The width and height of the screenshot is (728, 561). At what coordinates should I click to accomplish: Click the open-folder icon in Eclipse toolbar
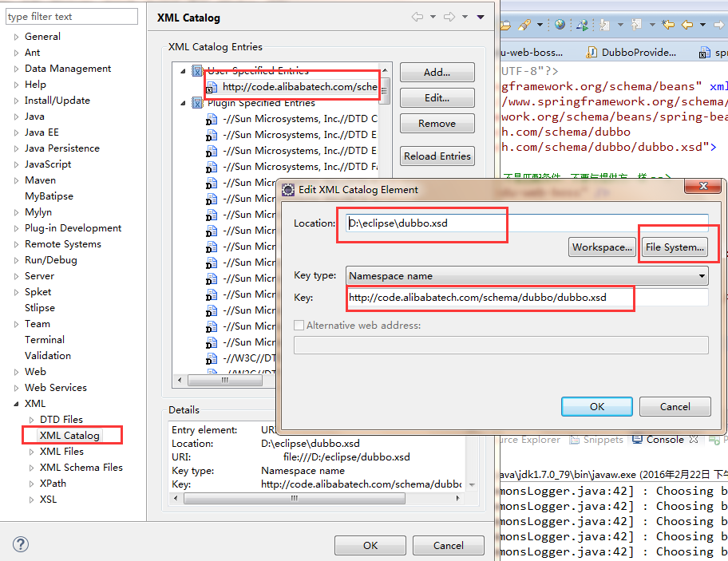[x=505, y=25]
